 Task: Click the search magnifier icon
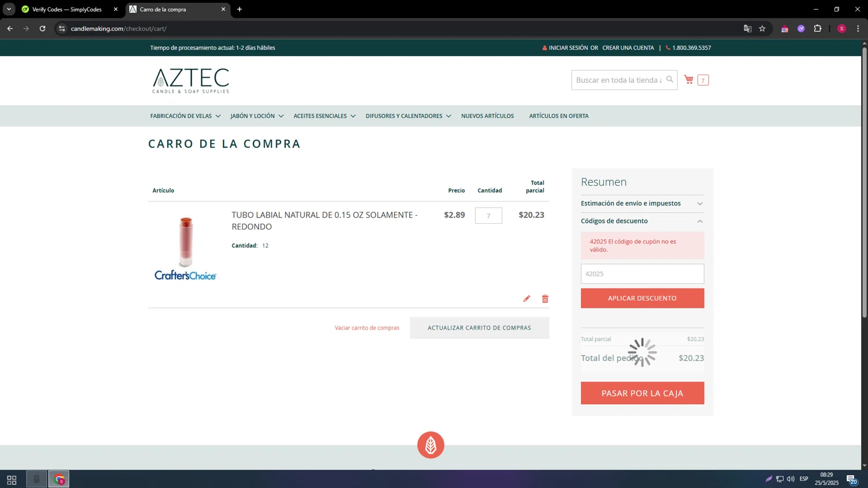coord(670,79)
